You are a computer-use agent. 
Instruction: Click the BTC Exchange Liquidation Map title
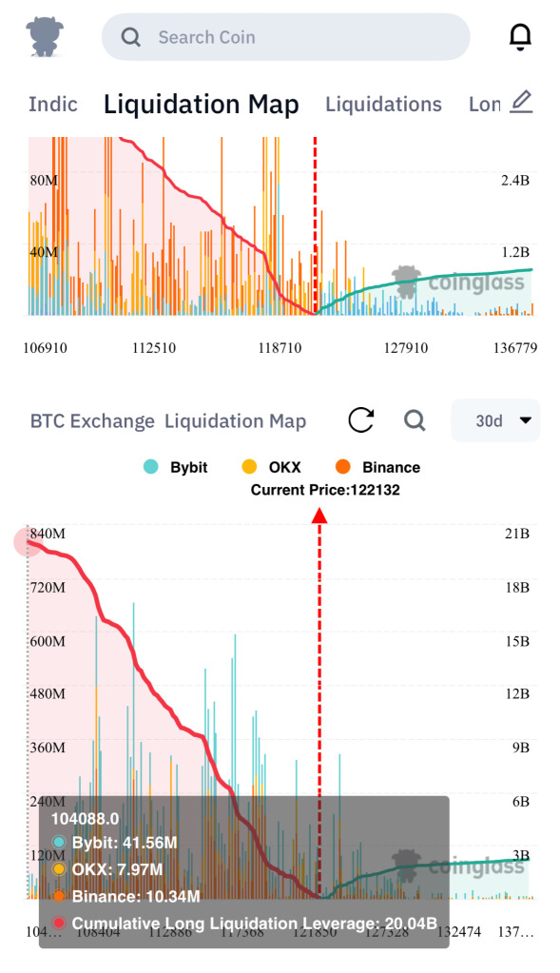(168, 421)
